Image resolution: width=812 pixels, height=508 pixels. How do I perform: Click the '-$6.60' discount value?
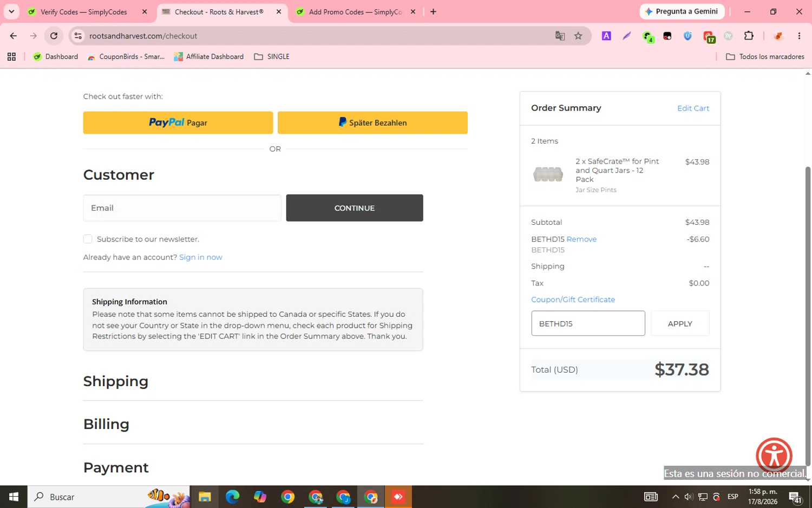698,239
